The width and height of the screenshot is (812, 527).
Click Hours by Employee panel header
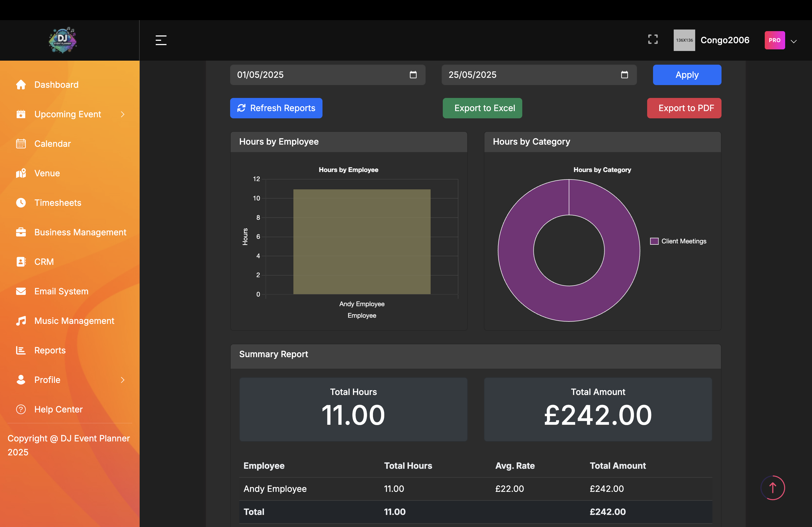(x=349, y=141)
